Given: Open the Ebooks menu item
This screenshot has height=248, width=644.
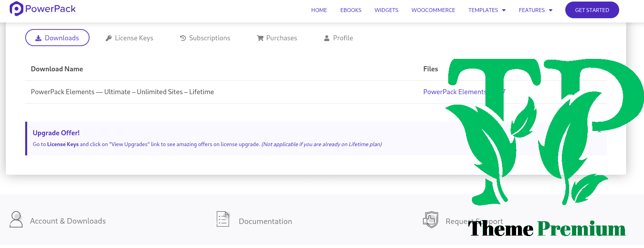Looking at the screenshot, I should point(351,10).
